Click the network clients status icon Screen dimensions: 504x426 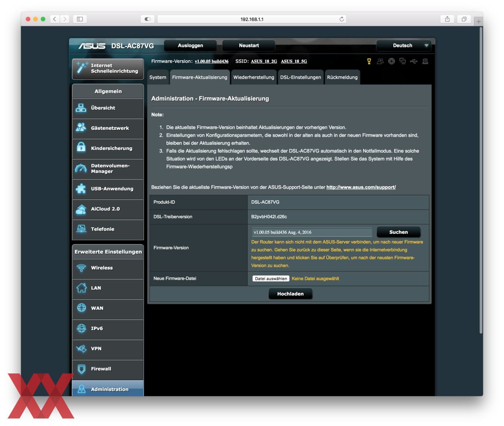402,61
